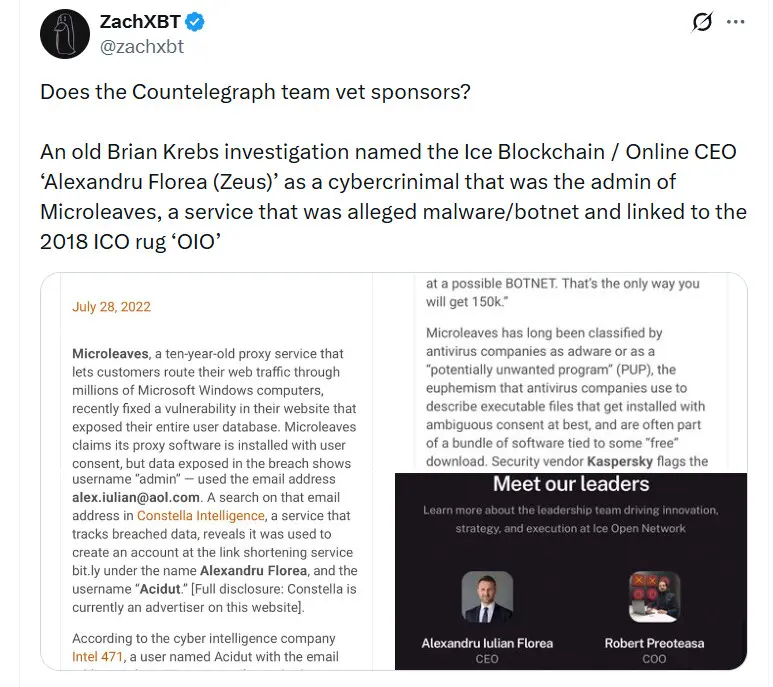Open the three-dot more options menu
This screenshot has height=687, width=773.
point(735,21)
